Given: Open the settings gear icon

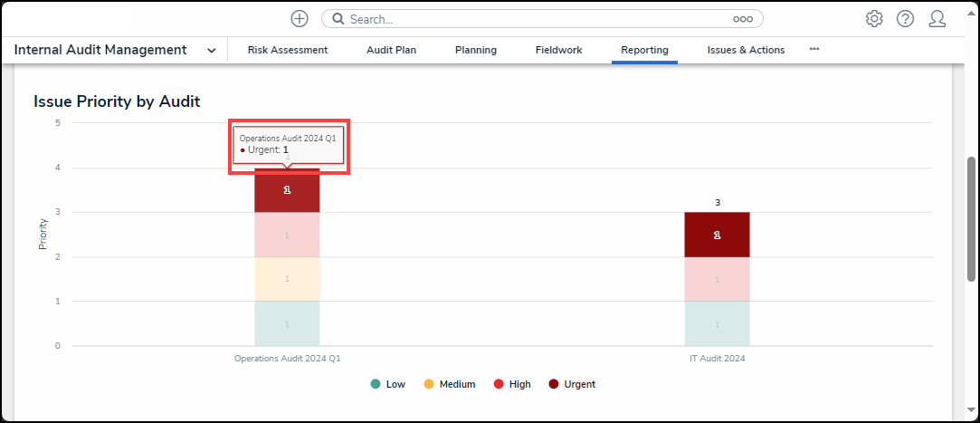Looking at the screenshot, I should [x=874, y=19].
